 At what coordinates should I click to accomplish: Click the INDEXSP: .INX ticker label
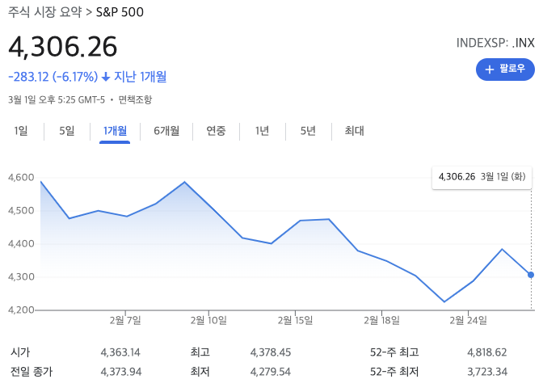(495, 43)
